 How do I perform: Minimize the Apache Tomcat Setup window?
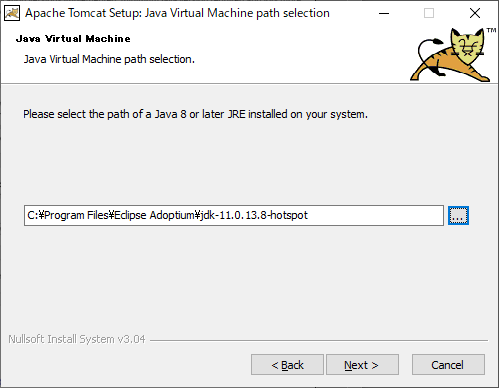click(x=384, y=13)
